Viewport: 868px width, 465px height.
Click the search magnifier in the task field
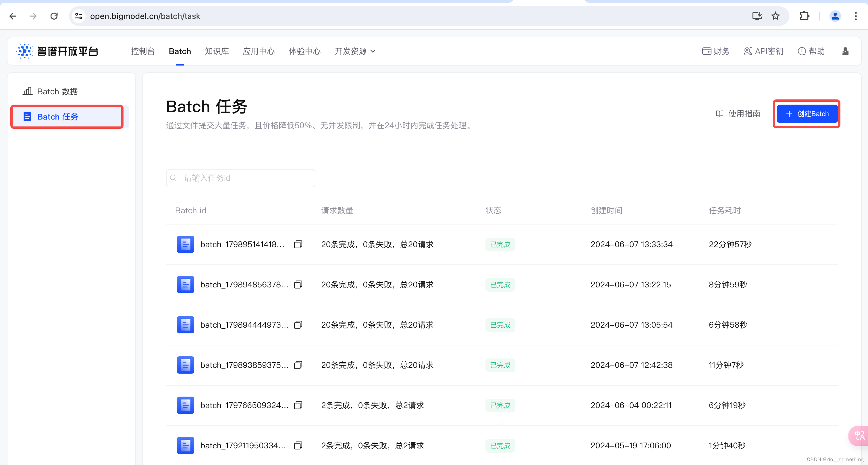pos(173,178)
